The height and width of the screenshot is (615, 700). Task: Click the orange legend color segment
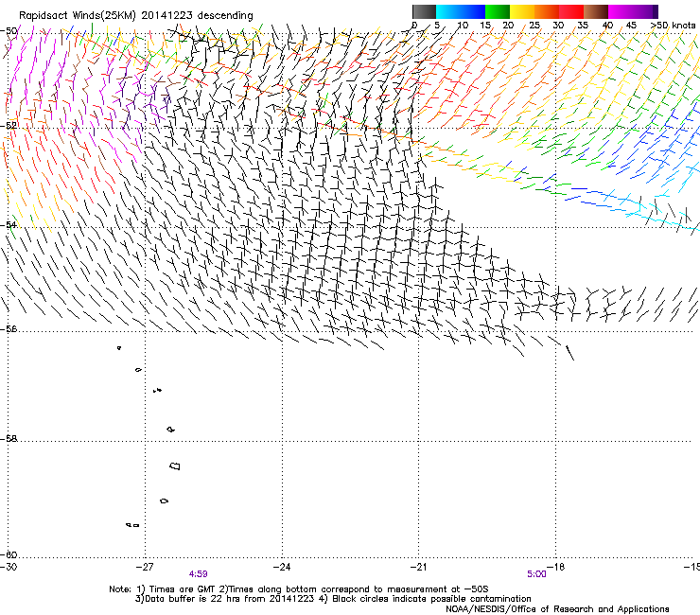(547, 11)
